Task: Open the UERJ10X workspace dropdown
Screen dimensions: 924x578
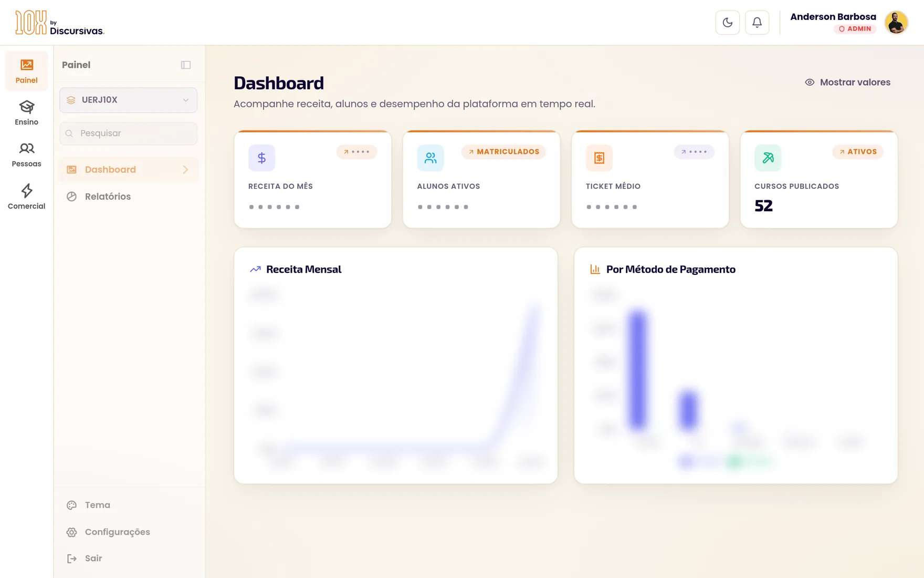Action: 128,100
